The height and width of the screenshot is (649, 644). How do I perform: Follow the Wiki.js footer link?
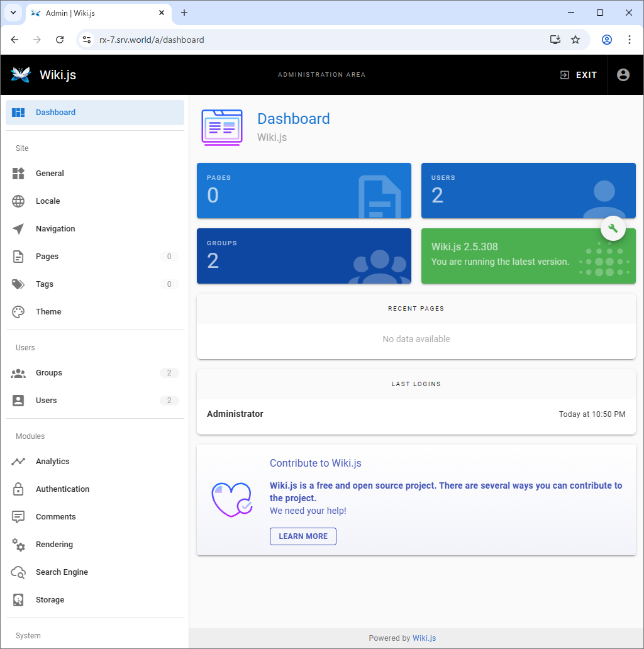pyautogui.click(x=424, y=638)
